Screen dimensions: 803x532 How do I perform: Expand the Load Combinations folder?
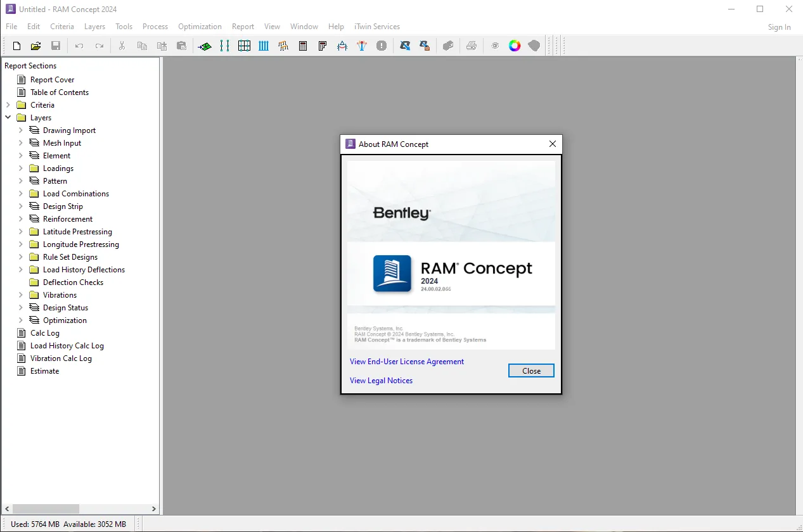pyautogui.click(x=21, y=194)
